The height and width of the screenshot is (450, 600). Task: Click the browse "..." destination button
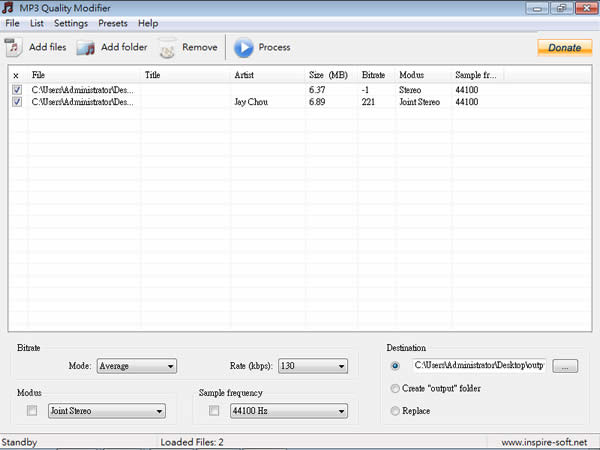pos(564,366)
